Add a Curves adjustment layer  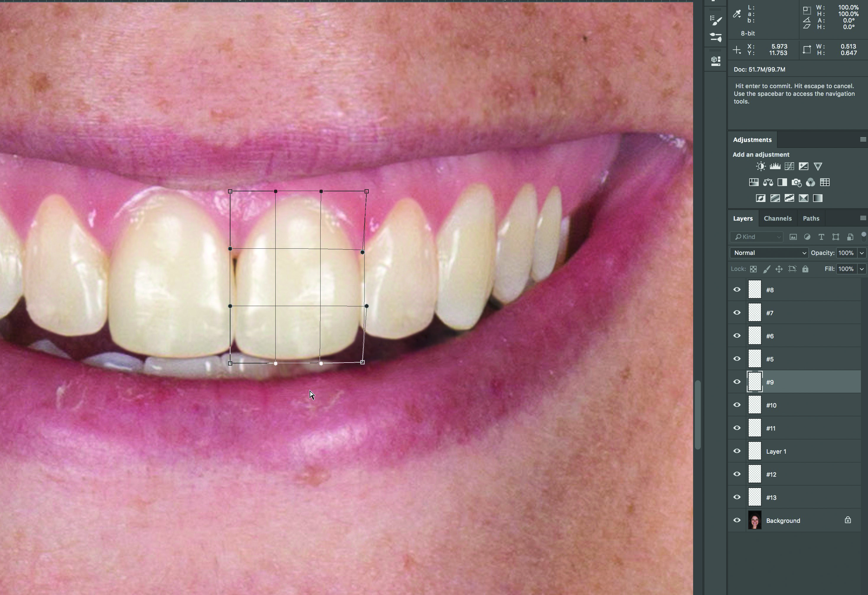(789, 166)
